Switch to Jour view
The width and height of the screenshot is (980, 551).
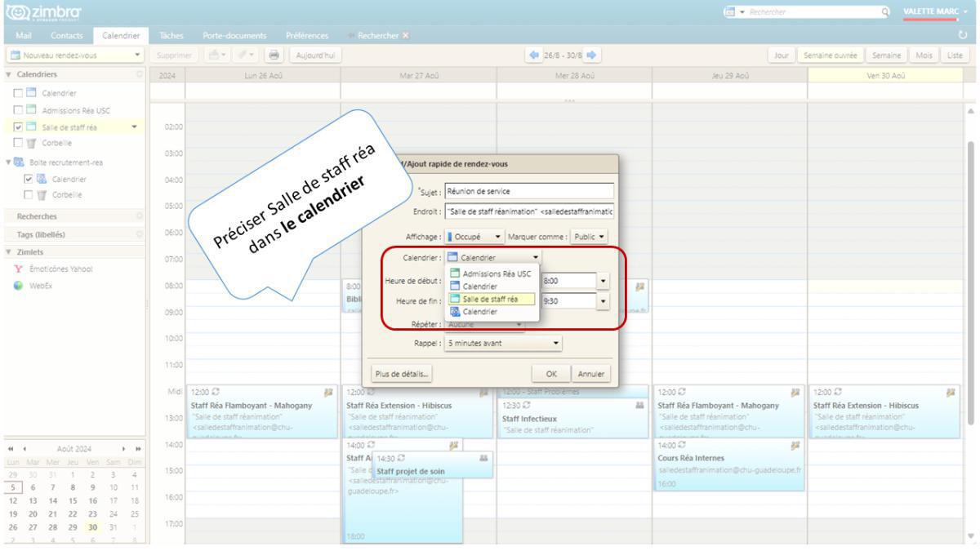(x=781, y=55)
